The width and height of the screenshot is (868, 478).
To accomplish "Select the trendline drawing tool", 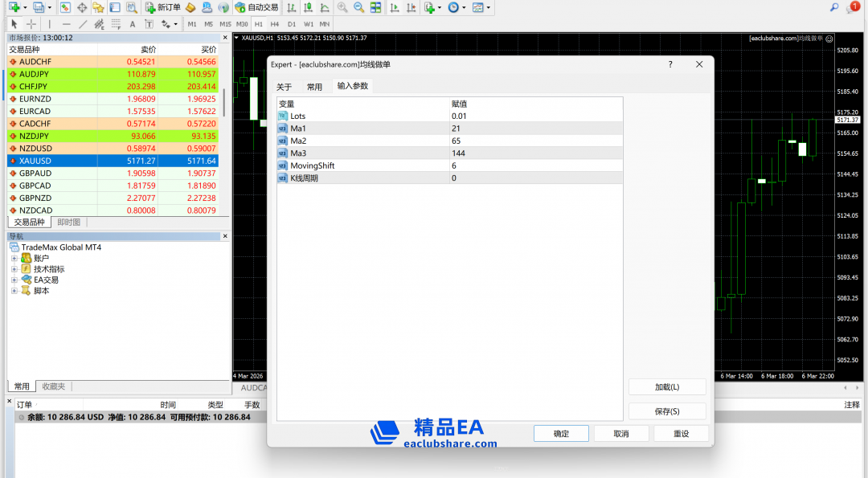I will click(x=83, y=24).
